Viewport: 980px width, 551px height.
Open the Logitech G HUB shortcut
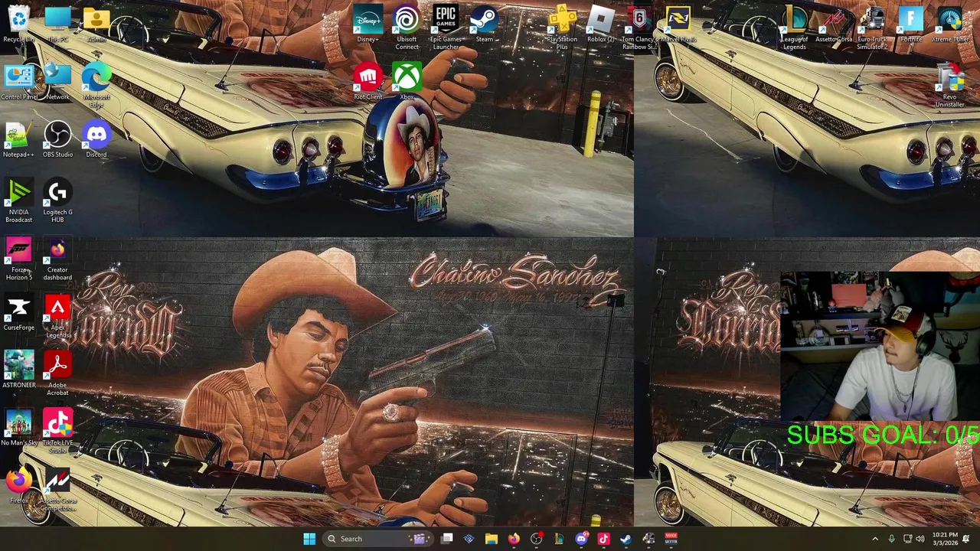click(x=57, y=201)
